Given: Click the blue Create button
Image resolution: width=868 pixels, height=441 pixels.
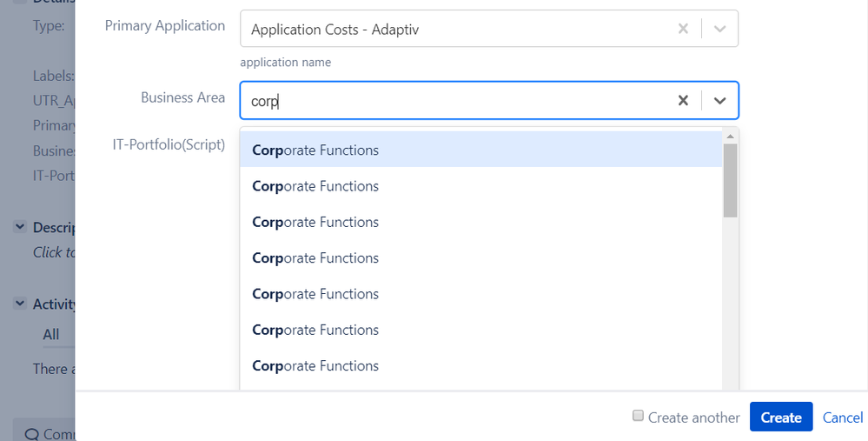Looking at the screenshot, I should (781, 417).
